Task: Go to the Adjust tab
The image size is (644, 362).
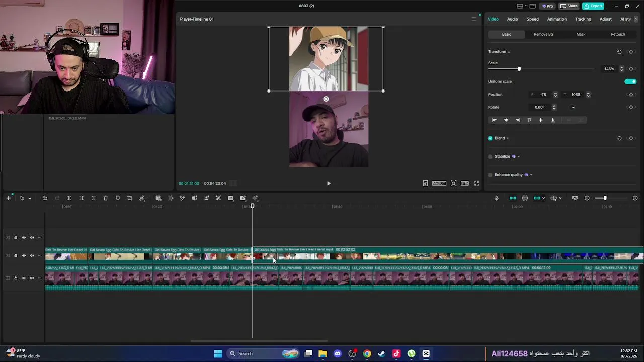Action: 606,19
